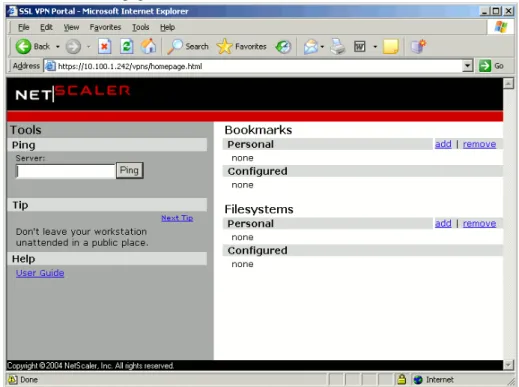Click the Done status page icon

click(12, 379)
